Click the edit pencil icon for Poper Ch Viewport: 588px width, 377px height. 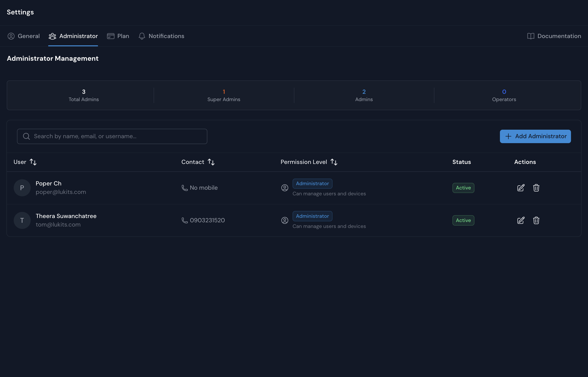520,188
